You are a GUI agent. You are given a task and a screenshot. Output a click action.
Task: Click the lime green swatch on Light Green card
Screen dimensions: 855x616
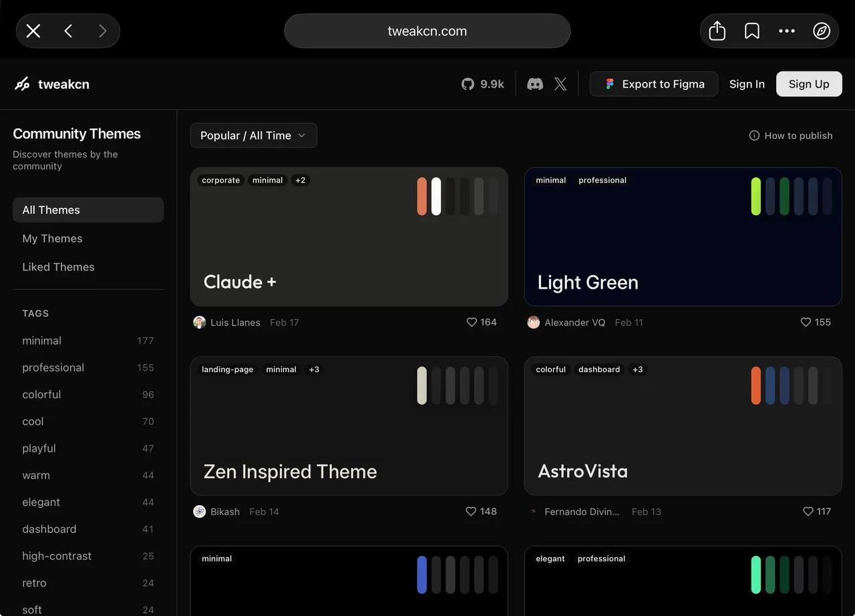(756, 196)
